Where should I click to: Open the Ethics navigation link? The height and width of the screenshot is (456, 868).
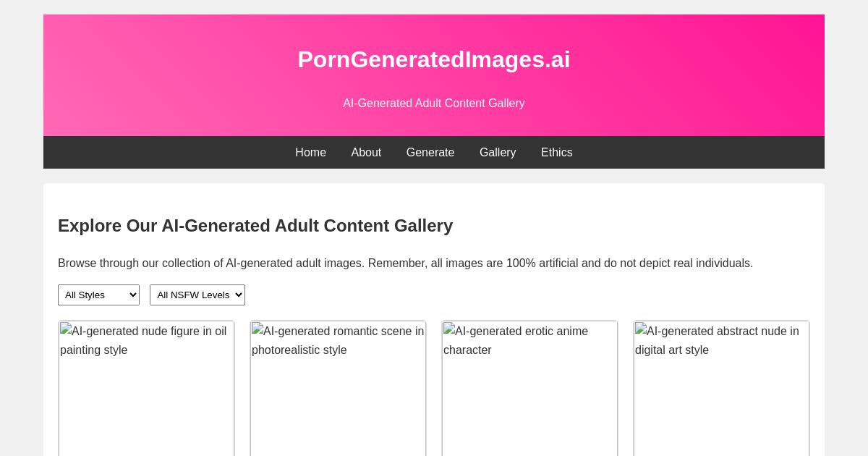click(x=557, y=153)
